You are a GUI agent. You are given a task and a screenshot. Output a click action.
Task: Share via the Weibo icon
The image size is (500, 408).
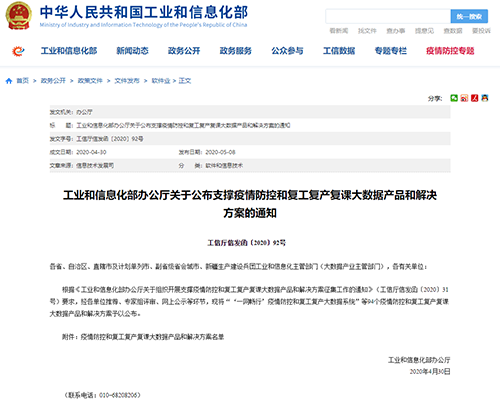point(464,98)
